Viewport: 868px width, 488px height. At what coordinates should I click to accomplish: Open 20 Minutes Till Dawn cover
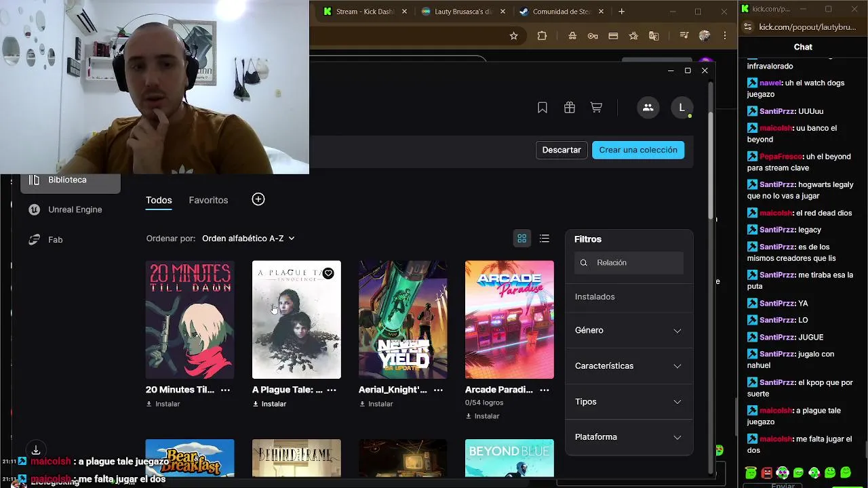[190, 319]
